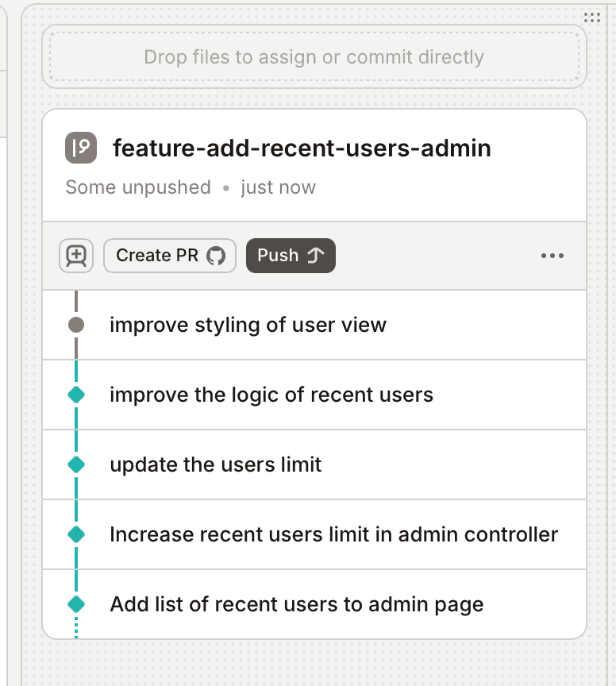Click the upload arrow icon inside Push button
Viewport: 616px width, 686px height.
coord(312,255)
